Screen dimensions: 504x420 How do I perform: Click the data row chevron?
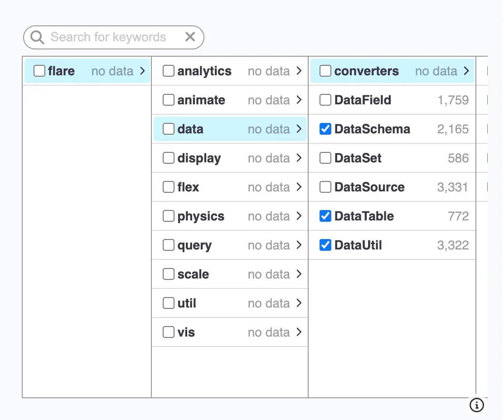coord(299,129)
